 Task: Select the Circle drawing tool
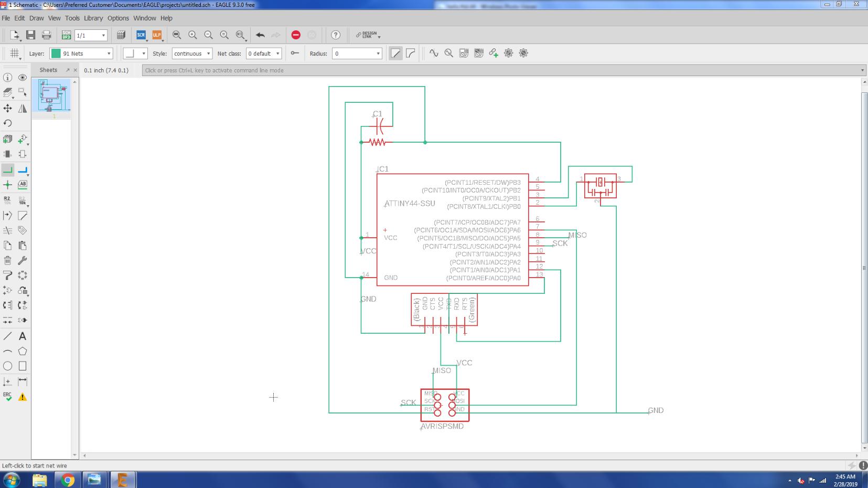7,366
